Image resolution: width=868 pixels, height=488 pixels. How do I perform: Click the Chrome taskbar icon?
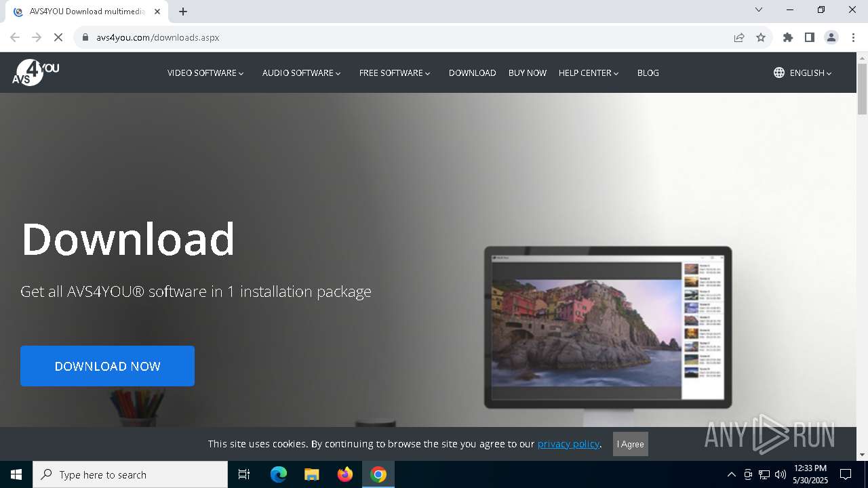coord(378,474)
